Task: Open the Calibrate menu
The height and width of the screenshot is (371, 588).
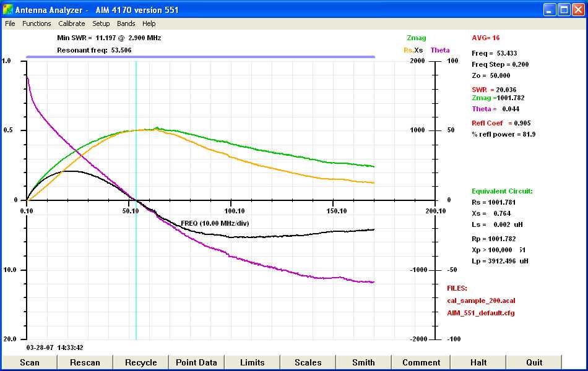Action: [72, 23]
